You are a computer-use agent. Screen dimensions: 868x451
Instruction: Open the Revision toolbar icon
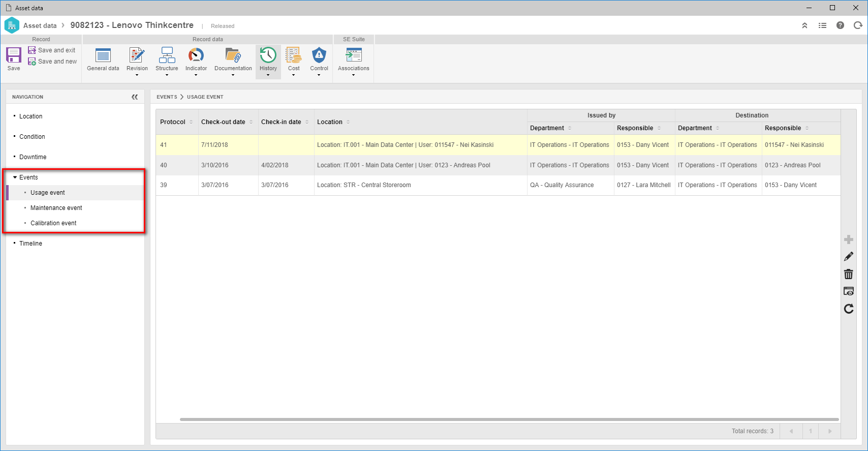click(137, 55)
